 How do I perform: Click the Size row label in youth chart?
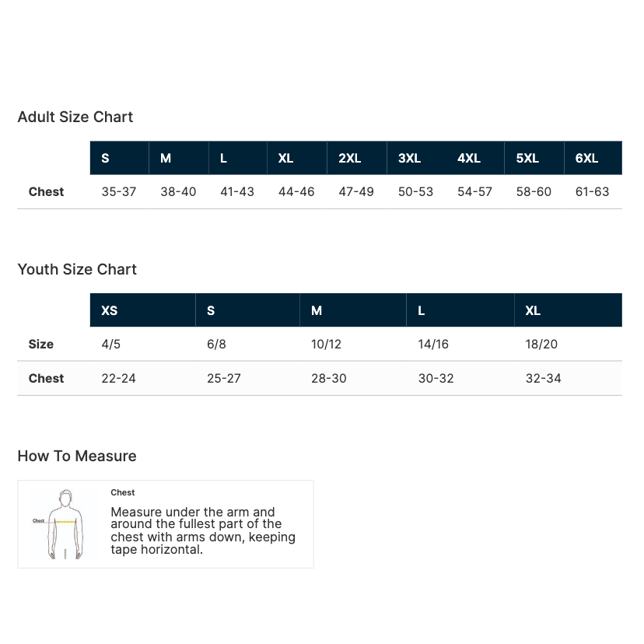[41, 344]
